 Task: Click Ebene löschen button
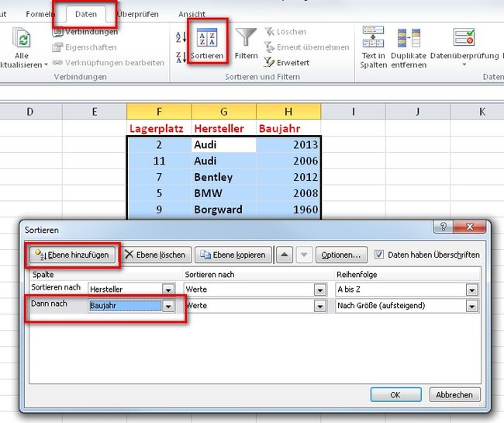[x=156, y=255]
